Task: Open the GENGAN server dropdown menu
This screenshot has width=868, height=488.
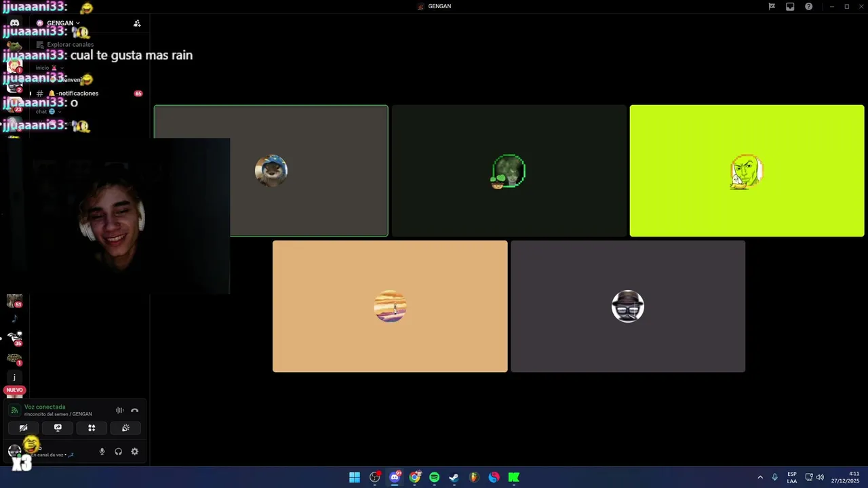Action: 59,23
